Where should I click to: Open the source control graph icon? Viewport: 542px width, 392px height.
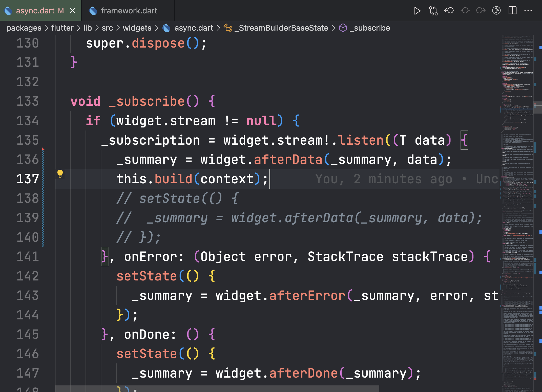point(496,10)
